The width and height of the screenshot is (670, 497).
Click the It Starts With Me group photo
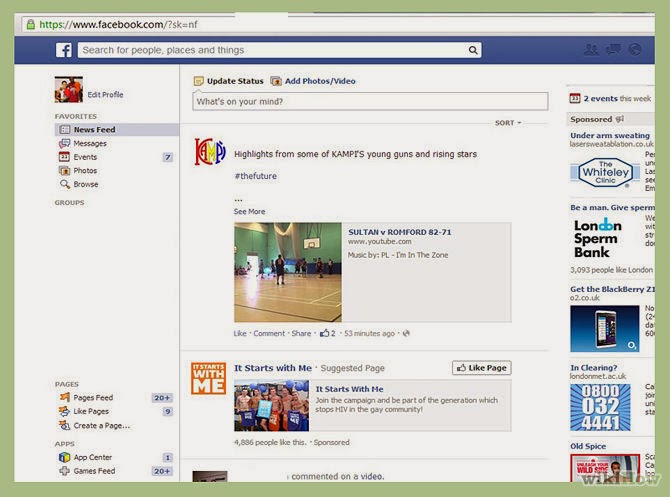coord(271,405)
